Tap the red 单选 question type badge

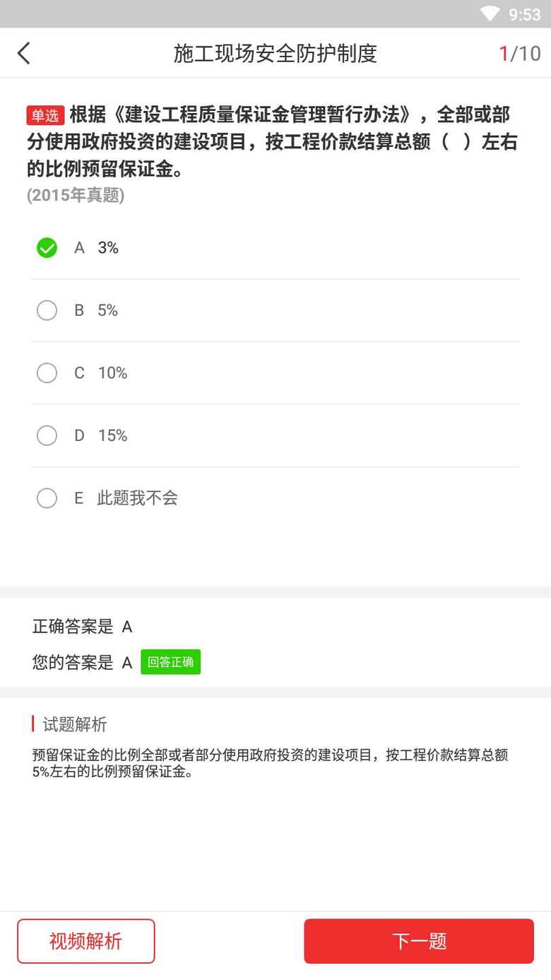45,115
